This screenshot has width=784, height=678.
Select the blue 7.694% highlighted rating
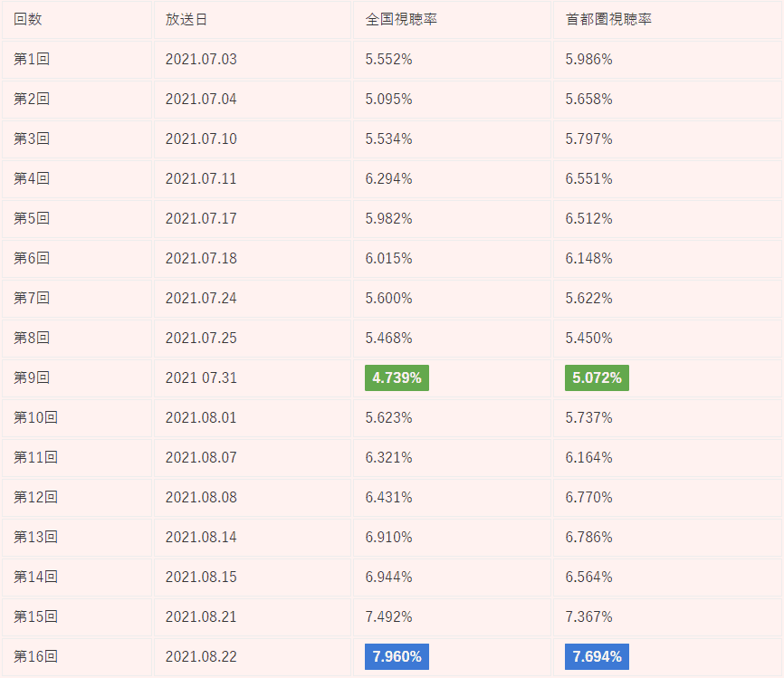597,656
